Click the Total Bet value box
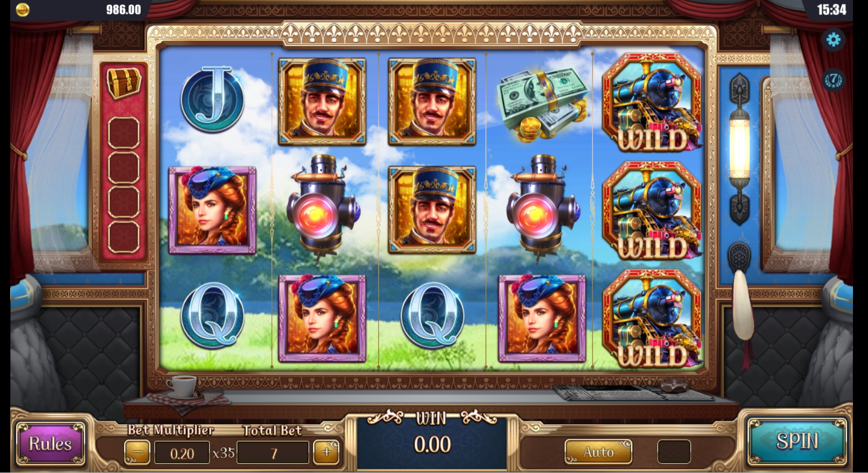The width and height of the screenshot is (868, 473). (x=273, y=453)
